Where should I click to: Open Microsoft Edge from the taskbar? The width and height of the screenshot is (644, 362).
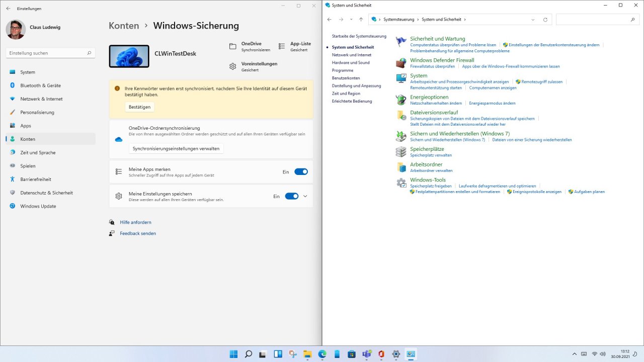322,354
